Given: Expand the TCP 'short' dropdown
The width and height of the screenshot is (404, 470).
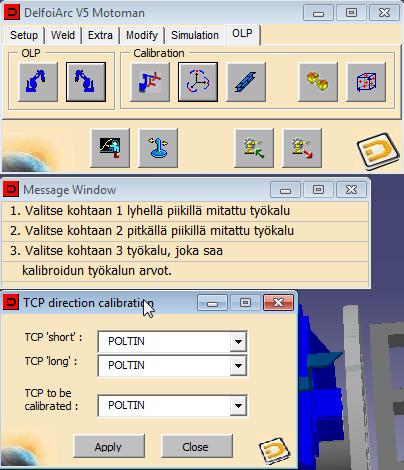Looking at the screenshot, I should point(238,342).
